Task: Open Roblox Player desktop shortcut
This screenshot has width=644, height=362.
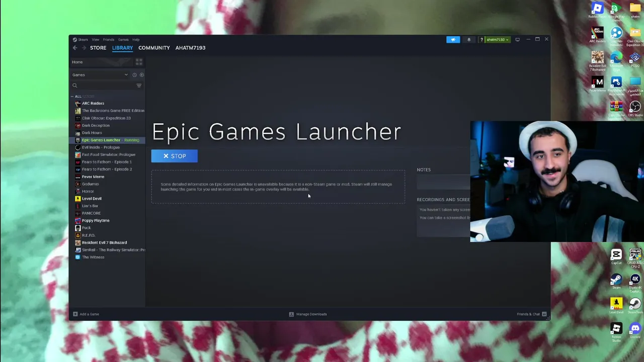Action: click(x=597, y=11)
